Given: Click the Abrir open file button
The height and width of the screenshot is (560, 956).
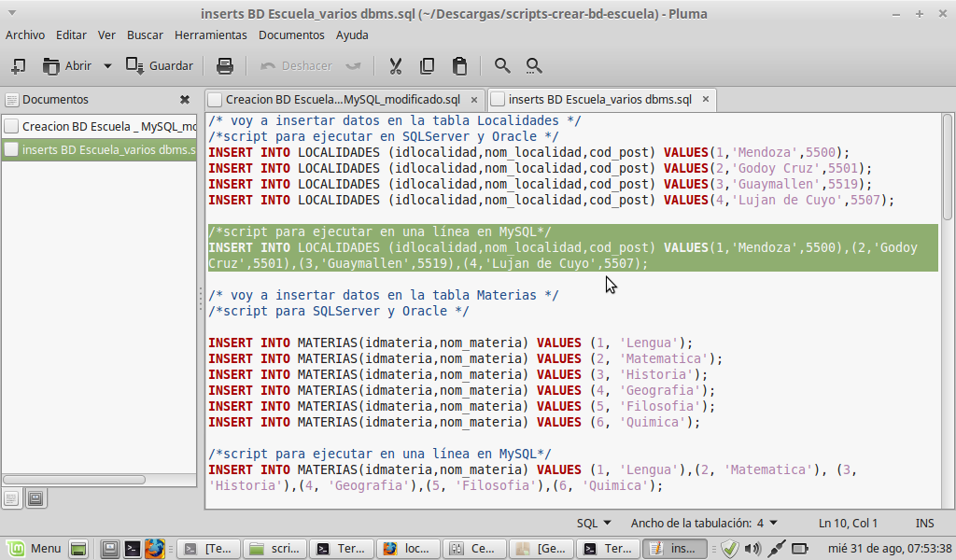Looking at the screenshot, I should 67,65.
